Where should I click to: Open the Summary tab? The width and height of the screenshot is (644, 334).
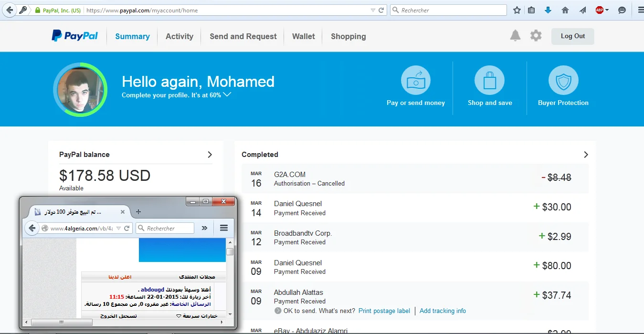pos(132,36)
